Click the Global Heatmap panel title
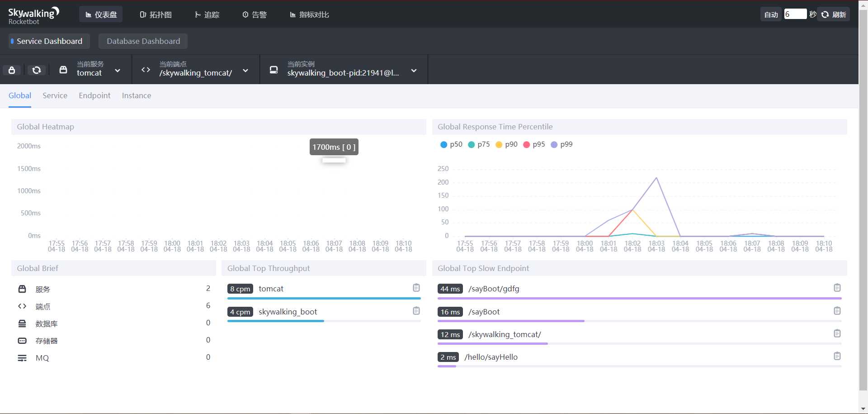Viewport: 868px width, 414px height. pyautogui.click(x=46, y=127)
